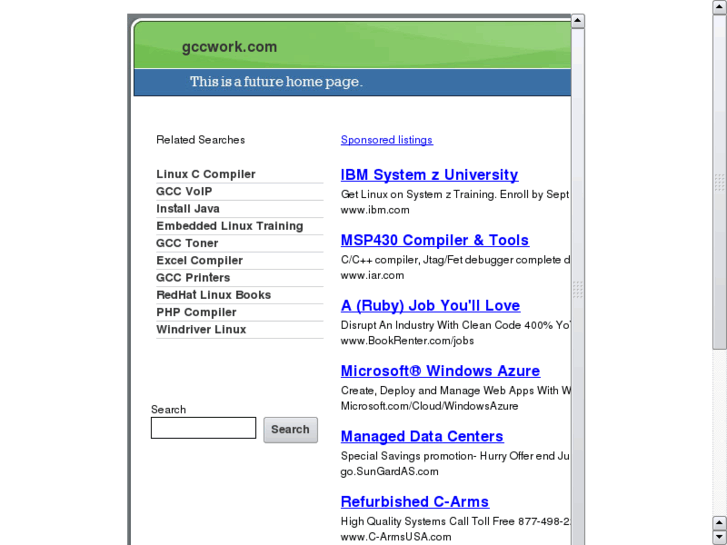
Task: Select Linux C Compiler related search
Action: pos(206,174)
